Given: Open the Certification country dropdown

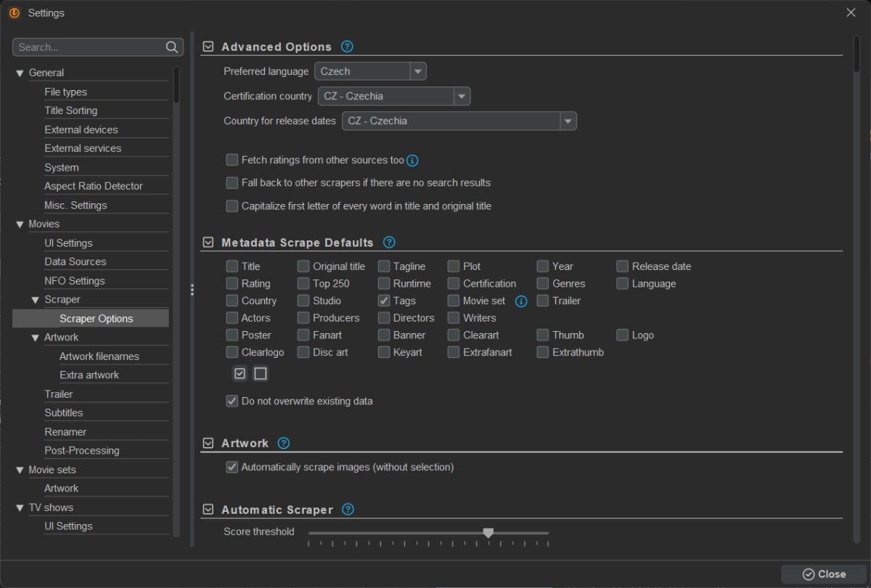Looking at the screenshot, I should 461,96.
